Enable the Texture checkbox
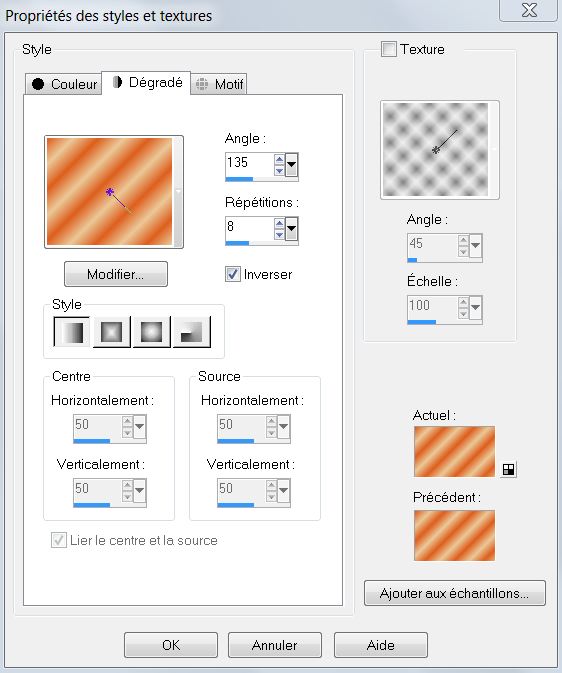Viewport: 562px width, 673px height. 389,49
